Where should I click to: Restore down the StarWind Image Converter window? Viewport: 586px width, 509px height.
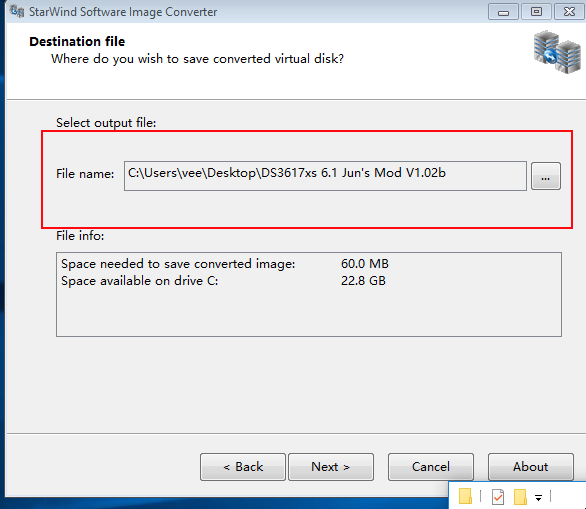[x=536, y=12]
